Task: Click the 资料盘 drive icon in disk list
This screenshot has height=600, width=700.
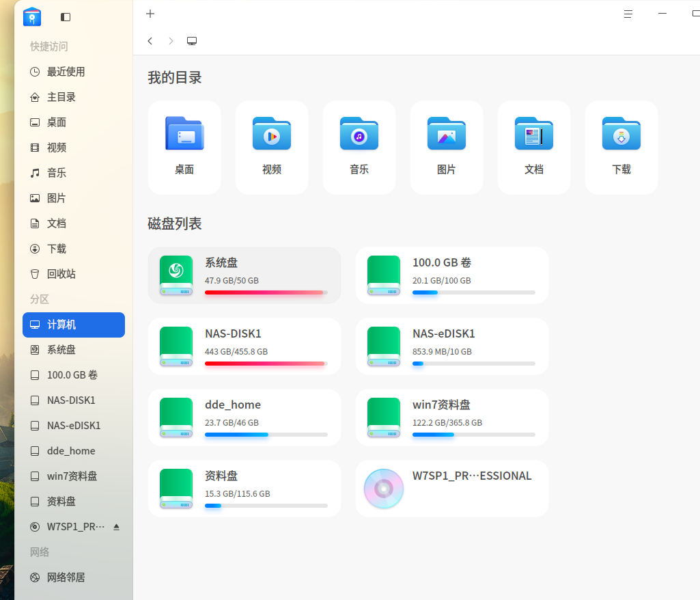Action: 176,489
